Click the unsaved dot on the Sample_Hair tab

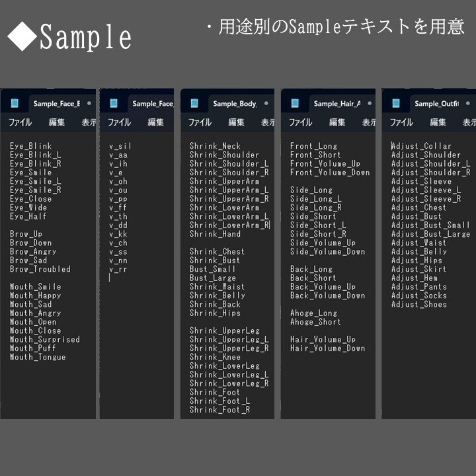370,103
